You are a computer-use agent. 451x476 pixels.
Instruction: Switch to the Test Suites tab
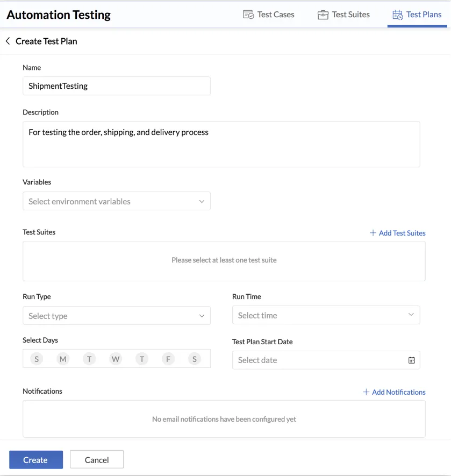point(343,15)
